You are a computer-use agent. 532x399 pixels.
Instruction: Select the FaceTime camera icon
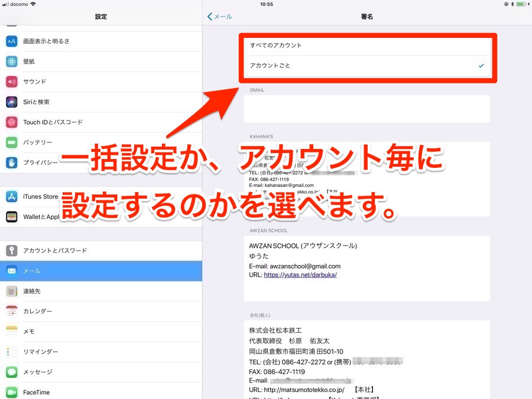click(x=11, y=392)
